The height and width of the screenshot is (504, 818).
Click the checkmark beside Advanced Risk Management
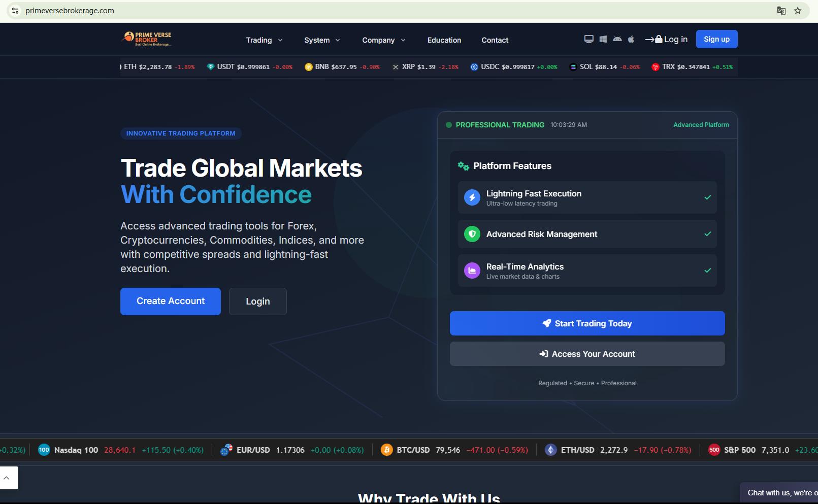pyautogui.click(x=708, y=234)
